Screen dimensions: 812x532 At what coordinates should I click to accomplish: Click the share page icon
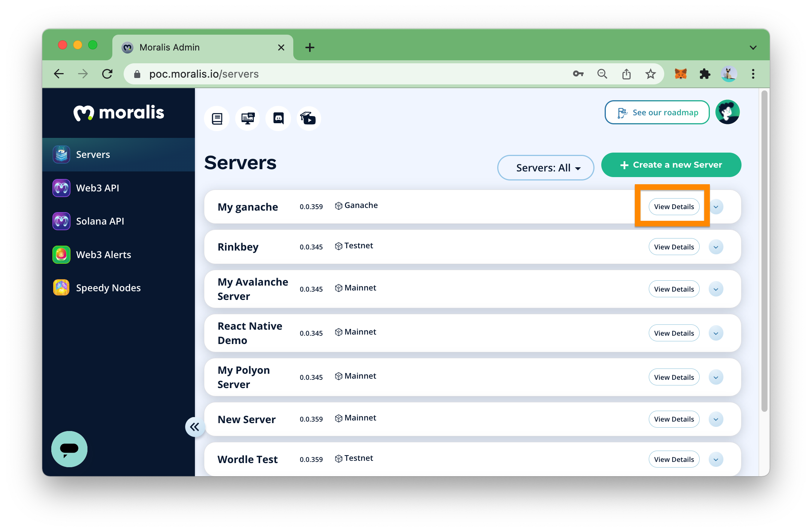[627, 74]
